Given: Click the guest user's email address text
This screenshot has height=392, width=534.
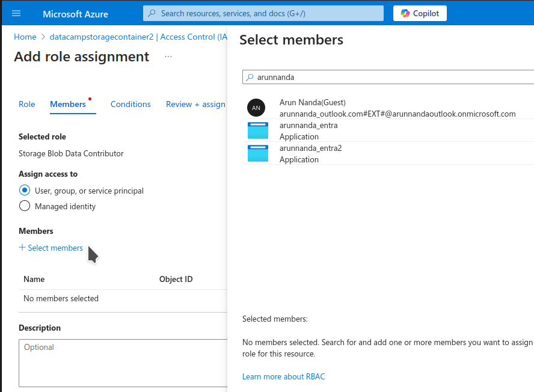Looking at the screenshot, I should click(x=397, y=114).
